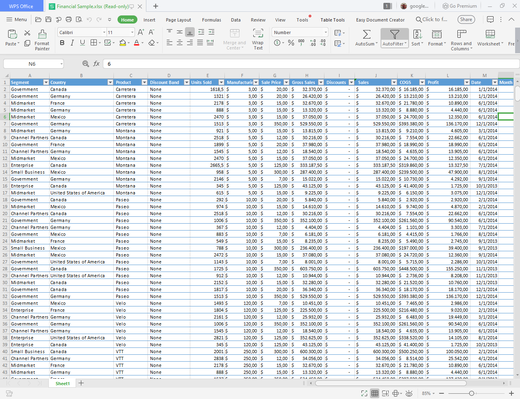Open Print Preview from quick toolbar

(79, 20)
